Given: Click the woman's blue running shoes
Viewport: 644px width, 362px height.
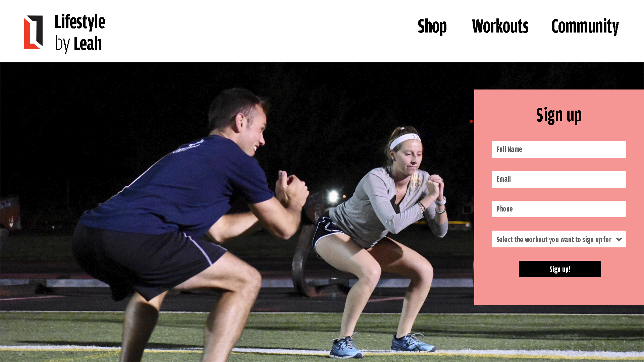Looking at the screenshot, I should pos(382,345).
